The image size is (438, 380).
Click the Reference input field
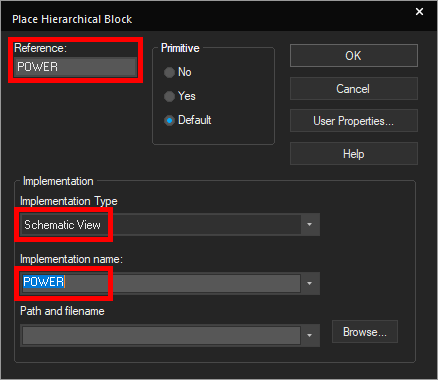[75, 67]
